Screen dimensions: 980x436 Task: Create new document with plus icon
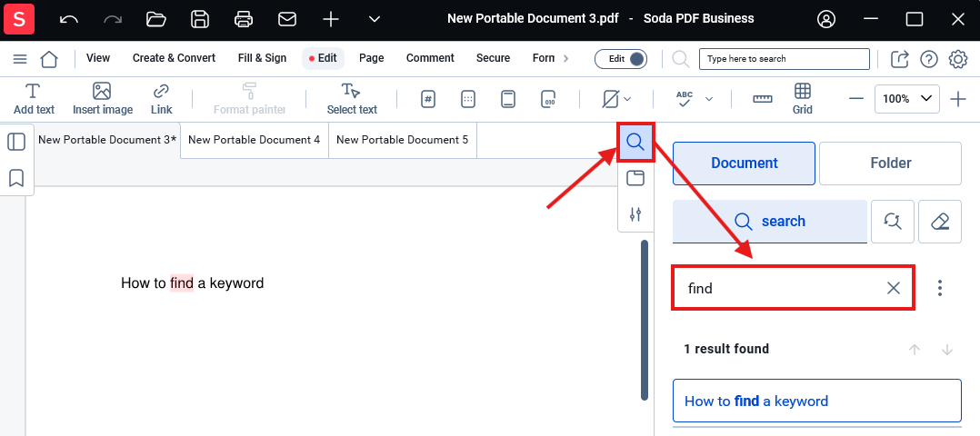[331, 19]
